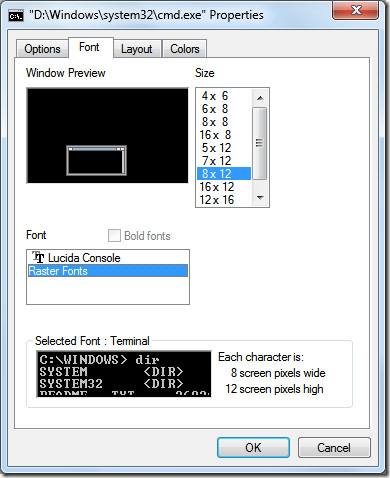
Task: Select the 12 x 16 font size
Action: [x=224, y=200]
